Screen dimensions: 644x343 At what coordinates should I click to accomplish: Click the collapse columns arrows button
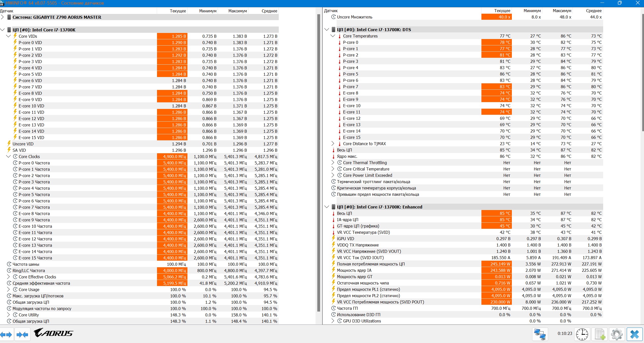[22, 335]
